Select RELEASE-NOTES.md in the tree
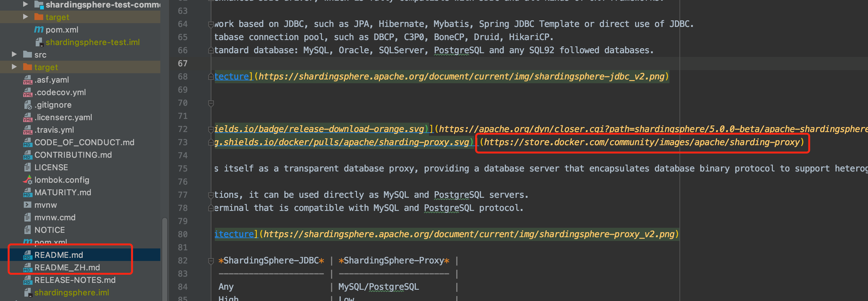 tap(75, 280)
